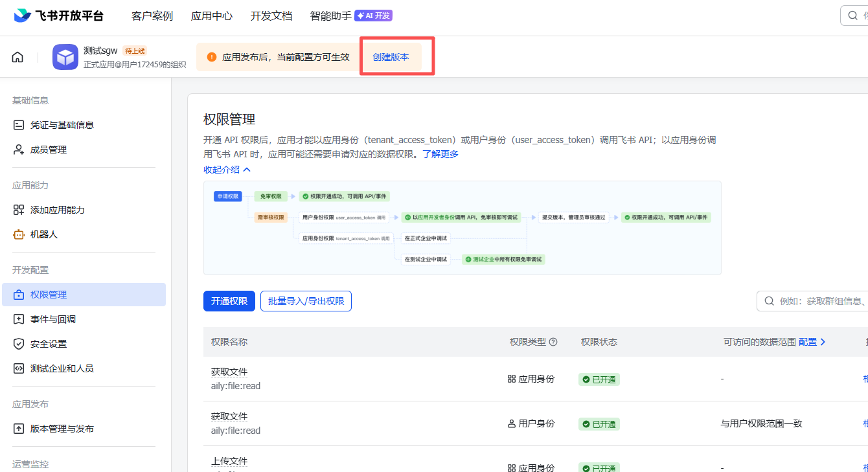Click the permission search input field
Viewport: 868px width, 472px height.
823,301
